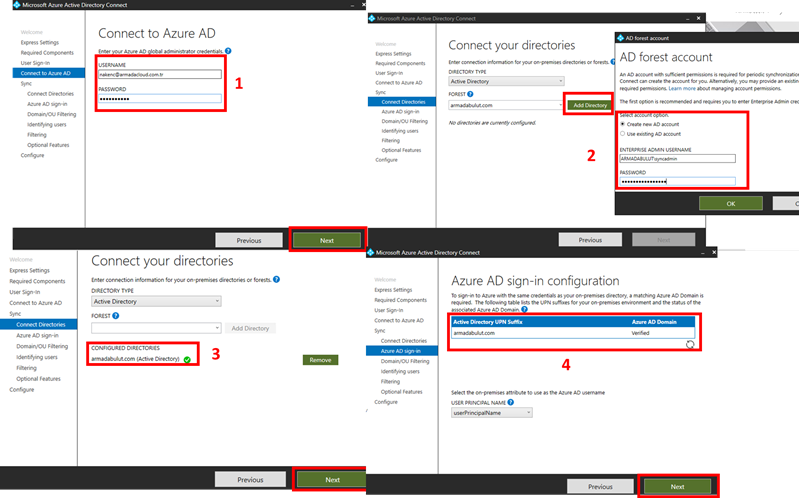Screen dimensions: 799x498
Task: Click green checkmark beside armadabulut.com (Active Directory)
Action: pos(187,359)
